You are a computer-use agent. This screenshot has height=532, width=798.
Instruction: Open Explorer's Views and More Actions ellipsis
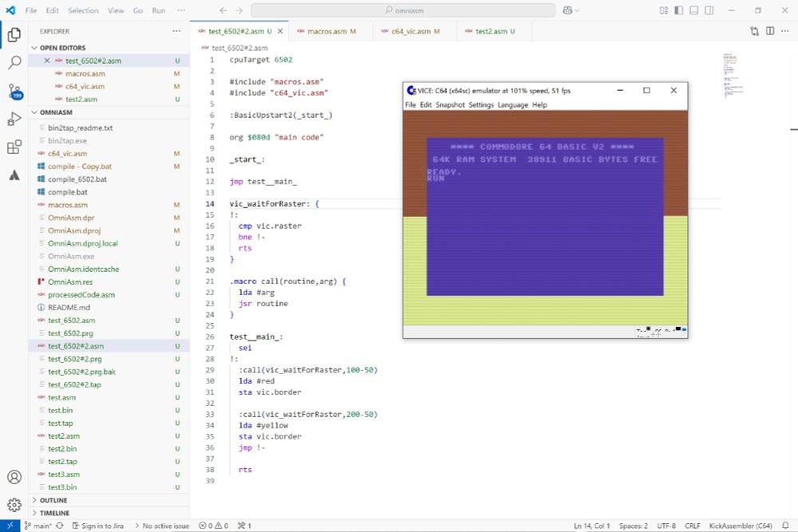[x=176, y=31]
